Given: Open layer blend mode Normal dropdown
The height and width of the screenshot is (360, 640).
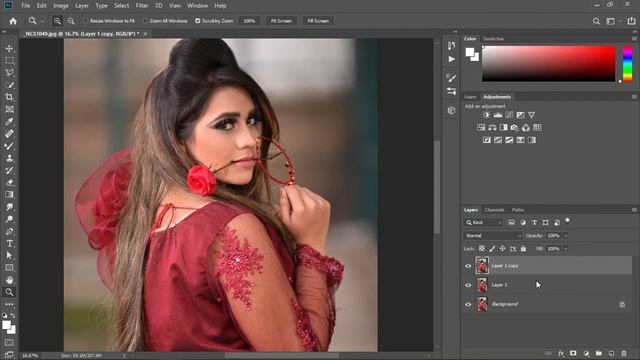Looking at the screenshot, I should coord(493,236).
